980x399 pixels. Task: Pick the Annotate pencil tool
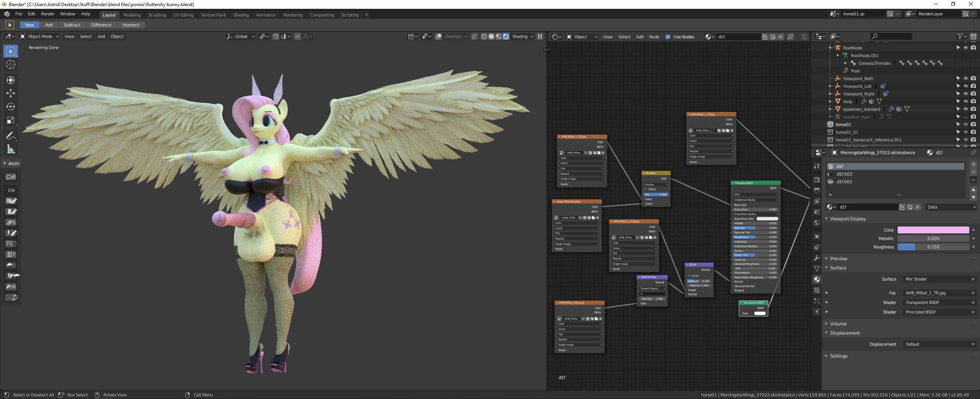(11, 136)
